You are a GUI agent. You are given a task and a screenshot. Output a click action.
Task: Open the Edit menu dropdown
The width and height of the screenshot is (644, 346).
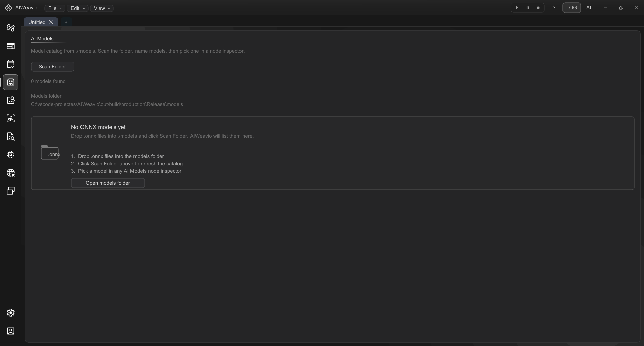click(77, 8)
